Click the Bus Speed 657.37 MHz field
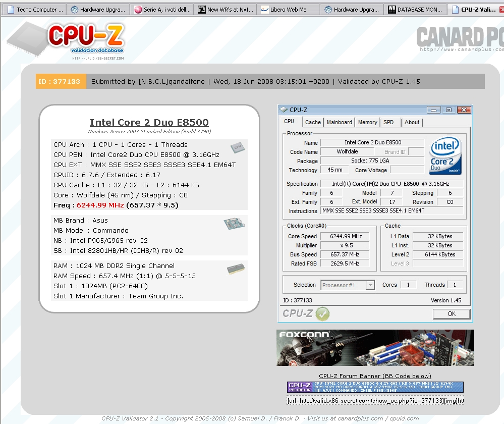The height and width of the screenshot is (424, 504). (x=345, y=254)
